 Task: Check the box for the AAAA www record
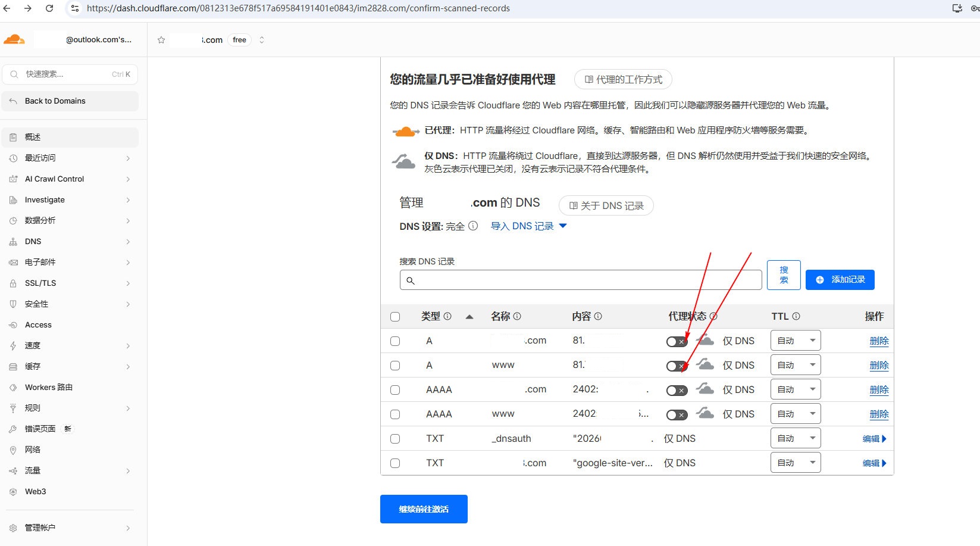[395, 414]
